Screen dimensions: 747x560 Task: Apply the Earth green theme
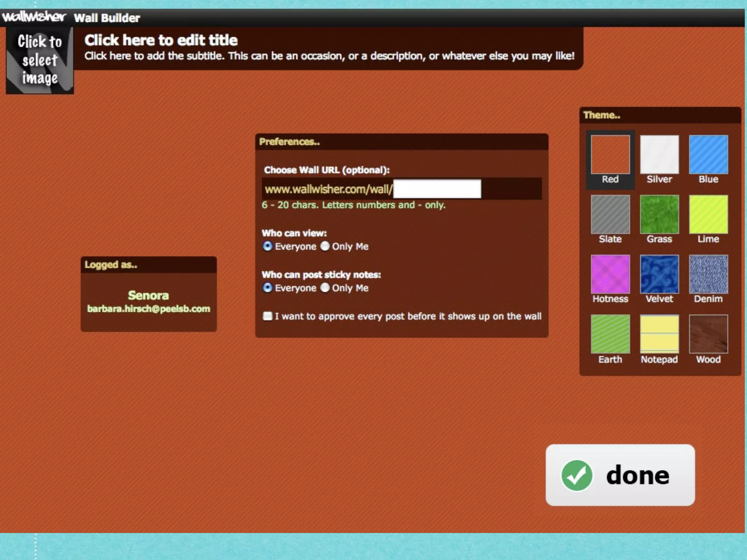tap(610, 334)
